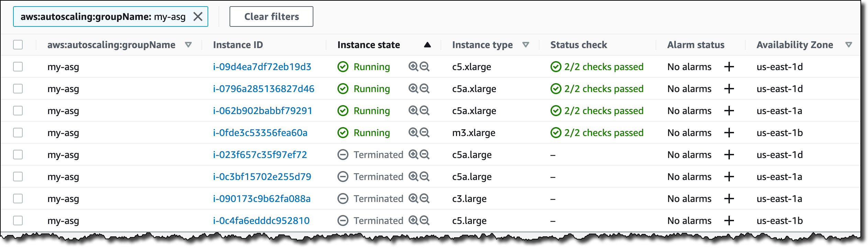Click the Clear filters button

coord(271,16)
